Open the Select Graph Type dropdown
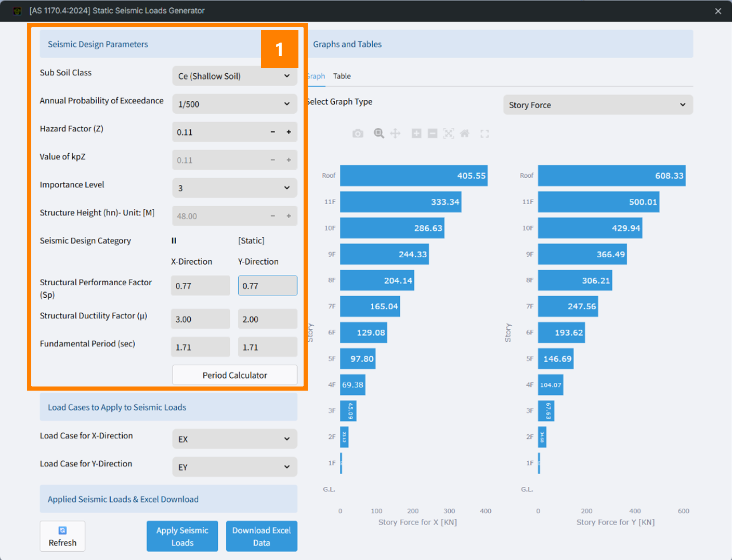 (598, 105)
